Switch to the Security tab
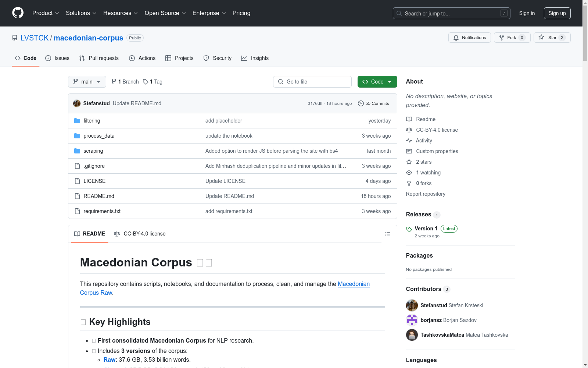 tap(218, 58)
